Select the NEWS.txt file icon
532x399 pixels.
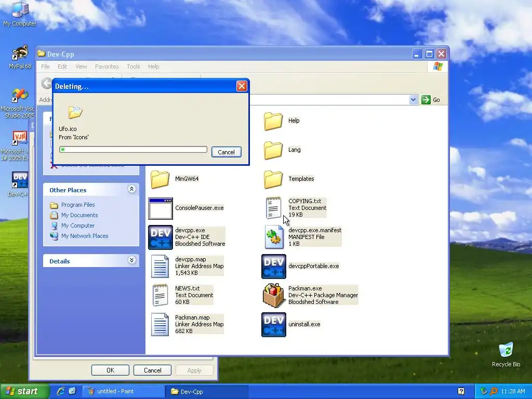160,295
